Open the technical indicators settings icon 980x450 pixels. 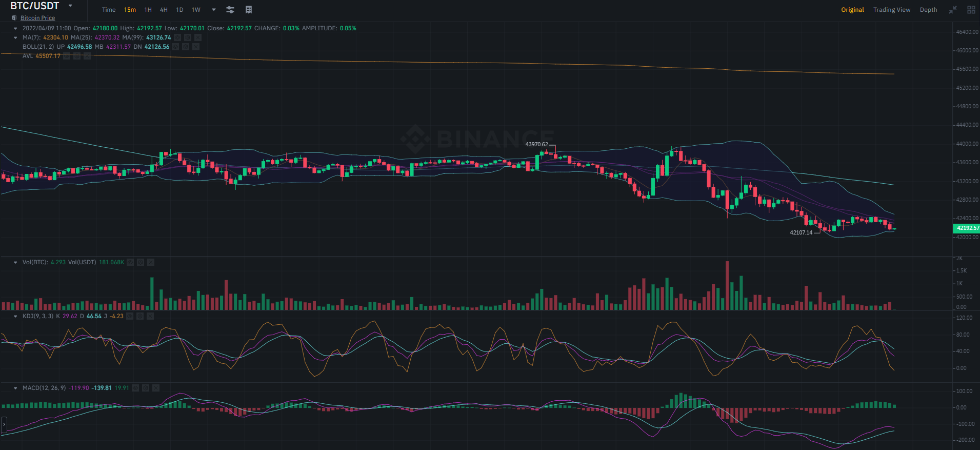tap(230, 10)
